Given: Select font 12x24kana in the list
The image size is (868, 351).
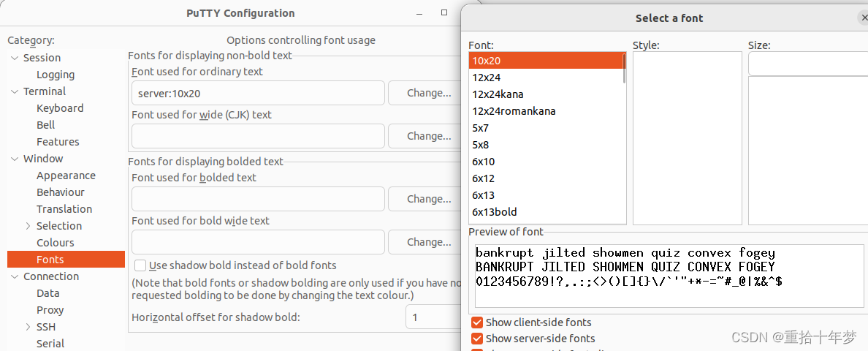Looking at the screenshot, I should [x=546, y=94].
